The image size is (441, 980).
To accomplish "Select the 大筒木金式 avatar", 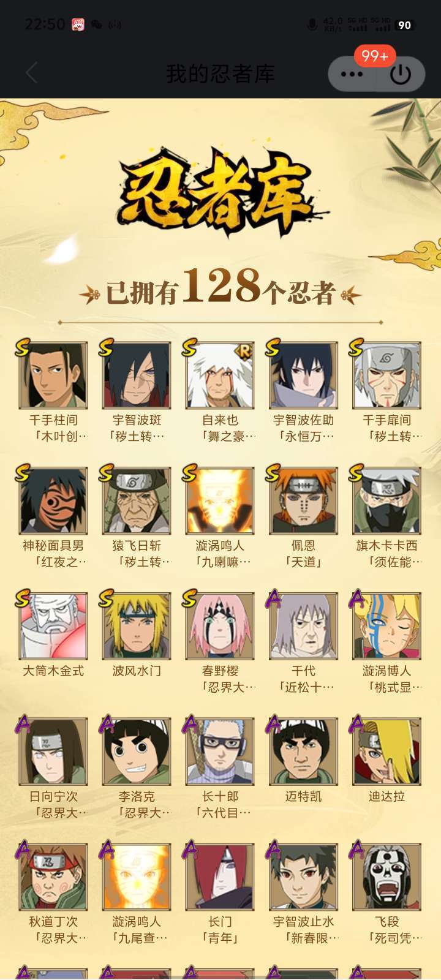I will pyautogui.click(x=53, y=626).
